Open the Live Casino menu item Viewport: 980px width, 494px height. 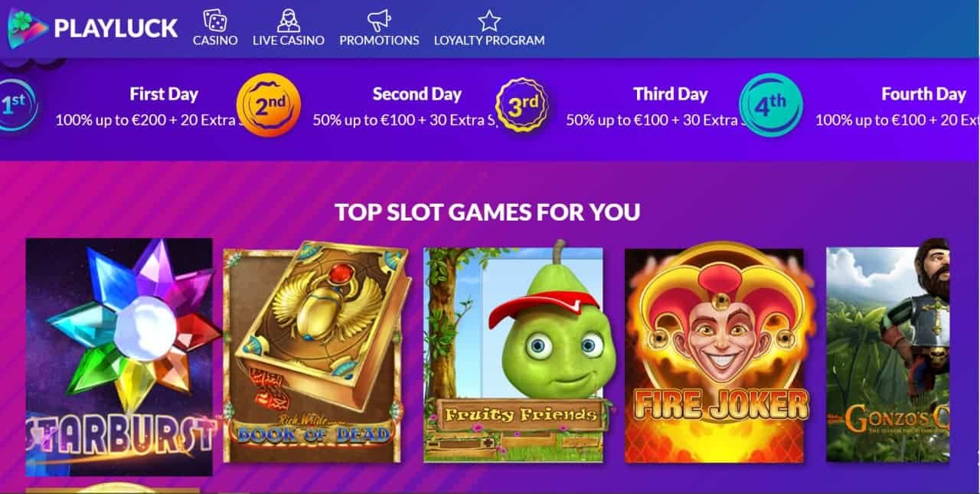(289, 41)
